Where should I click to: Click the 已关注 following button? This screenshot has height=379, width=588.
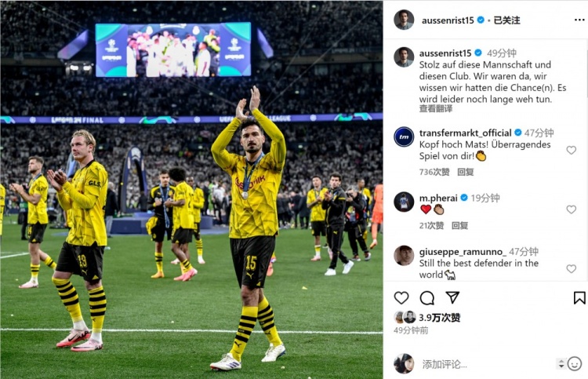506,20
